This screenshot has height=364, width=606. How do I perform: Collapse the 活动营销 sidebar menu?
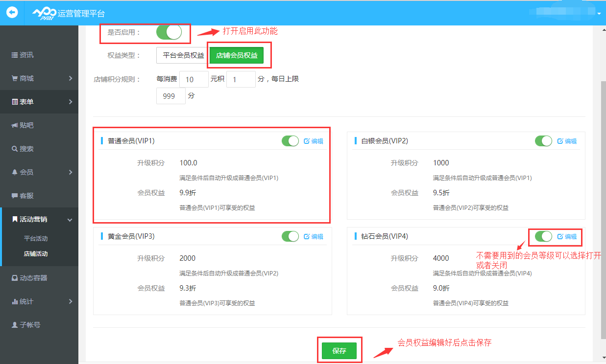(39, 220)
